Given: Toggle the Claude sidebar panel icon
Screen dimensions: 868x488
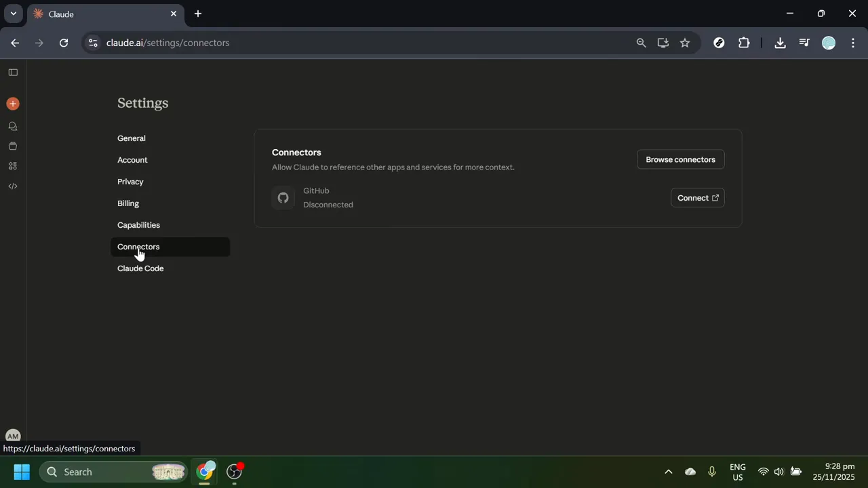Looking at the screenshot, I should click(x=13, y=73).
